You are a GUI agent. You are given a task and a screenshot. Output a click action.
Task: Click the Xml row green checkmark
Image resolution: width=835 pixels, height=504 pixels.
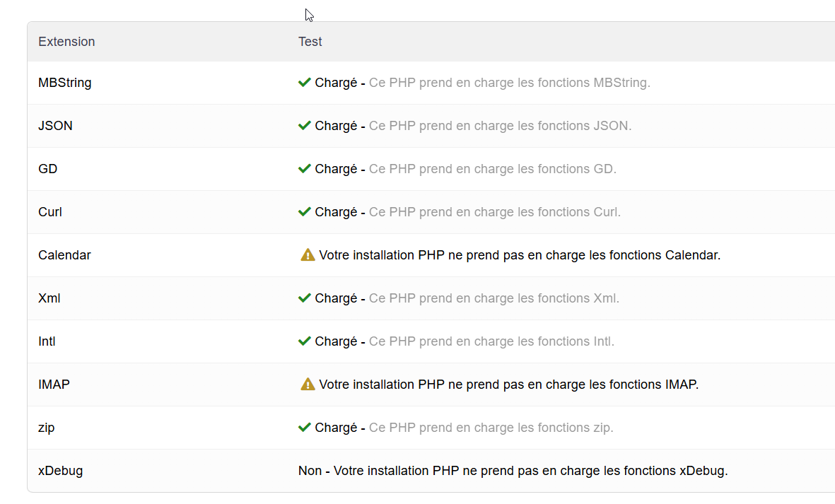[x=305, y=298]
